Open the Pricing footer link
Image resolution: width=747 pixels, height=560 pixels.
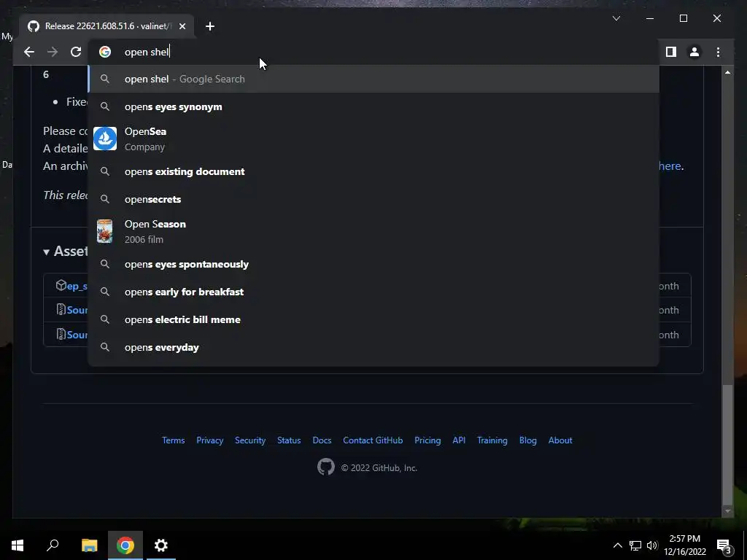427,440
